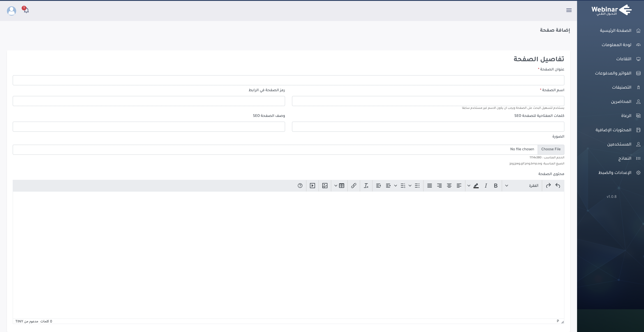Screen dimensions: 644x332
Task: Toggle bold formatting in the editor
Action: point(496,185)
